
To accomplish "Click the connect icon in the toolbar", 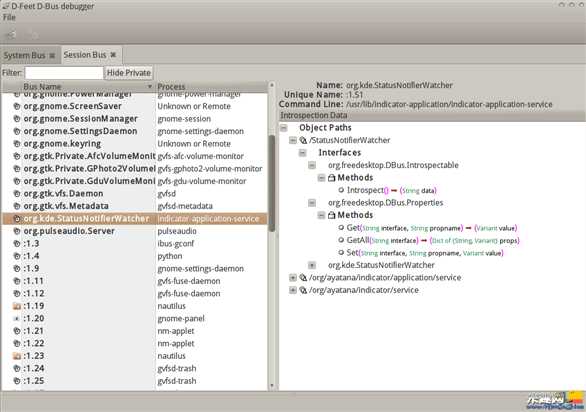I will point(10,35).
